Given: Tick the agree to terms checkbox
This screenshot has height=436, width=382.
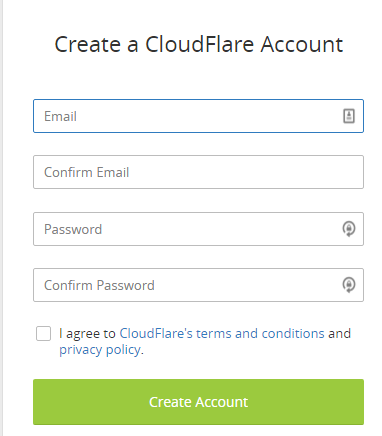Looking at the screenshot, I should pyautogui.click(x=43, y=333).
